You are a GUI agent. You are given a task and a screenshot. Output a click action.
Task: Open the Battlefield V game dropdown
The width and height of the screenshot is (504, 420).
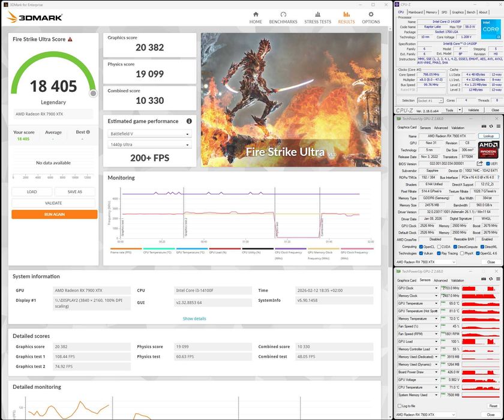coord(149,134)
